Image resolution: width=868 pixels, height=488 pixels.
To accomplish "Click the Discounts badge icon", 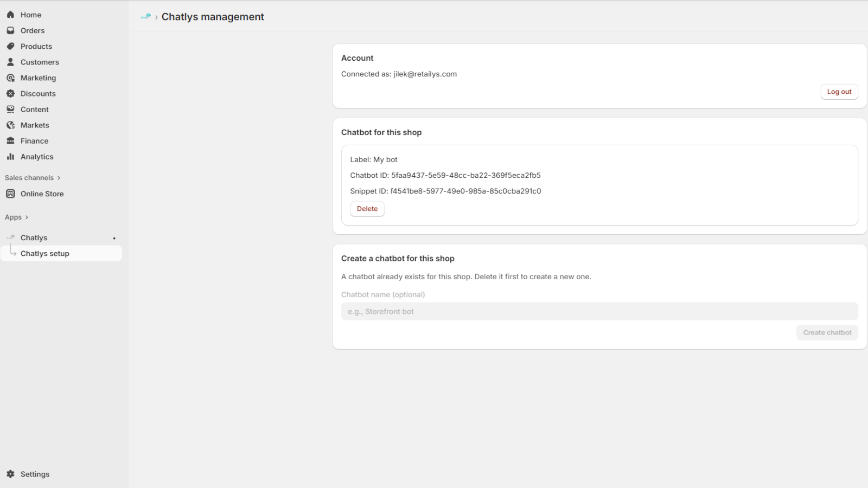I will coord(10,93).
